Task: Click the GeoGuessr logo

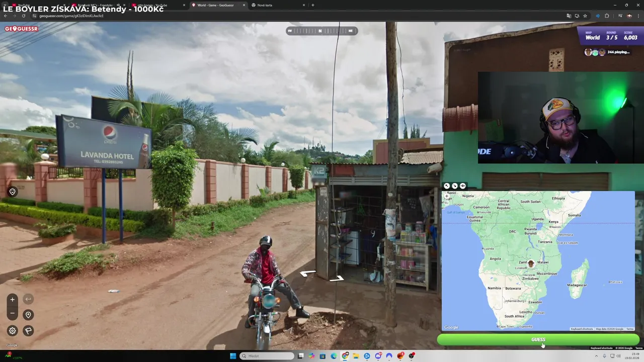Action: coord(21,29)
